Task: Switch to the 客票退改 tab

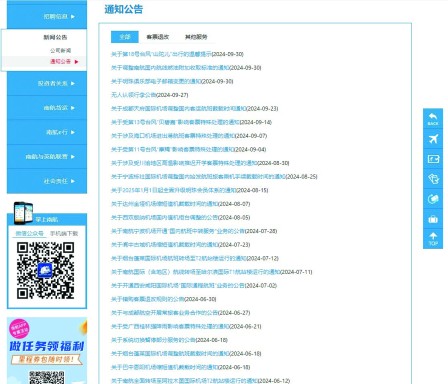Action: [158, 37]
